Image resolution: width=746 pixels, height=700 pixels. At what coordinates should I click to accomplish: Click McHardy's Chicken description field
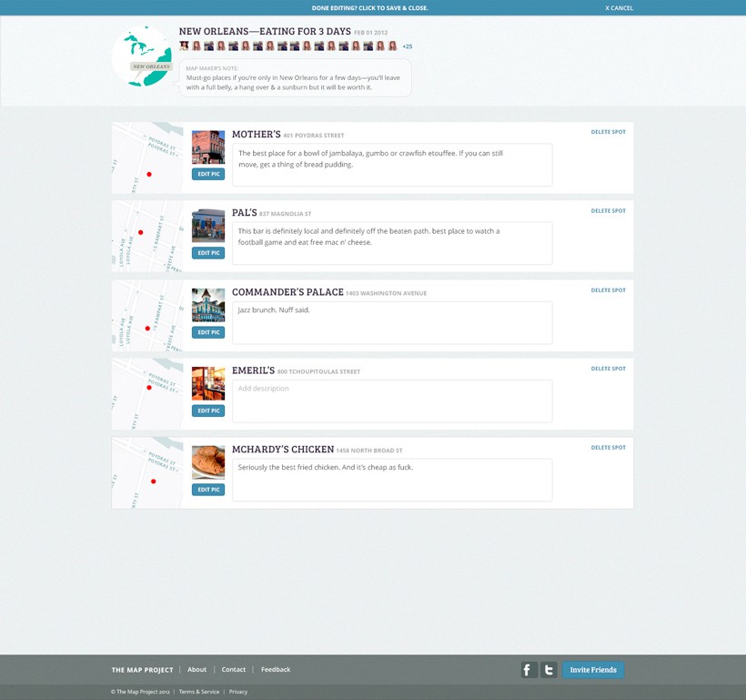392,480
